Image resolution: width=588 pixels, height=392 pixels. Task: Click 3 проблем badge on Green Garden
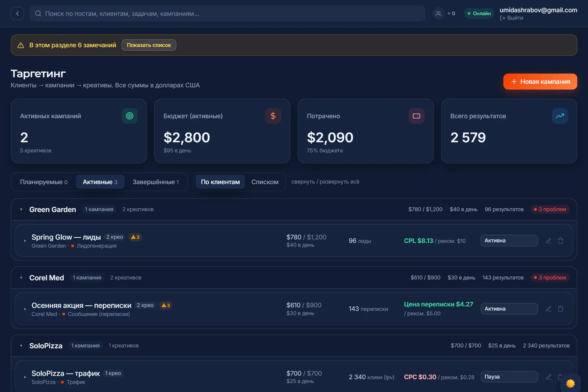(550, 209)
